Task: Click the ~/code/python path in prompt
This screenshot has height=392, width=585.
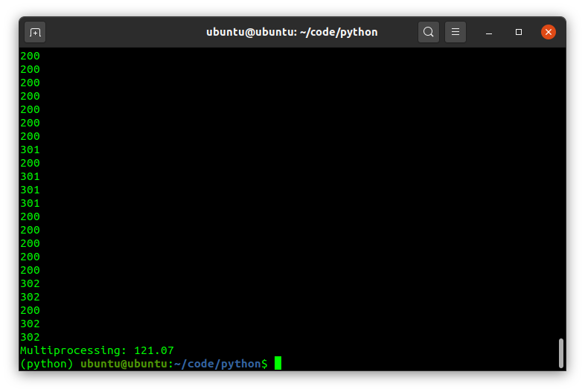Action: 218,364
